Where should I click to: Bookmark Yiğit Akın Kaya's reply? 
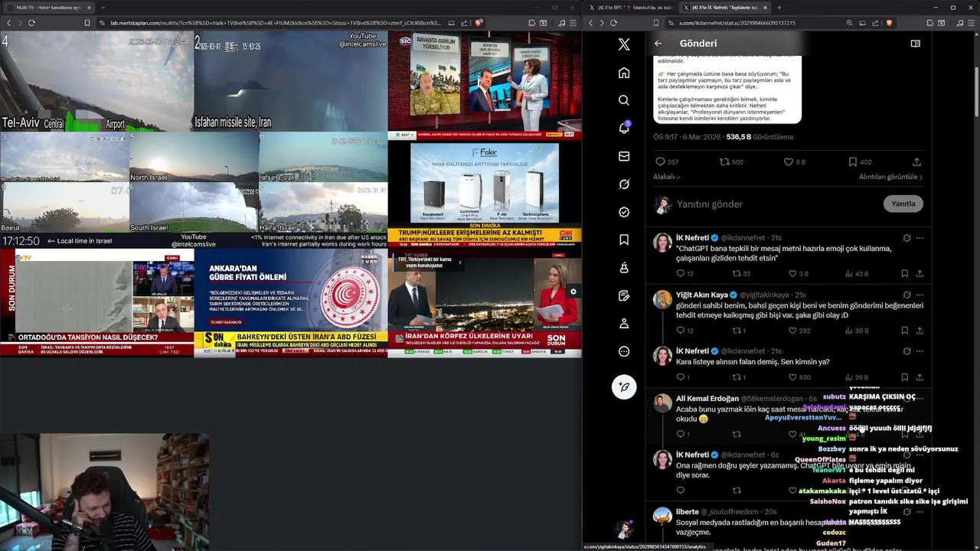click(x=904, y=331)
